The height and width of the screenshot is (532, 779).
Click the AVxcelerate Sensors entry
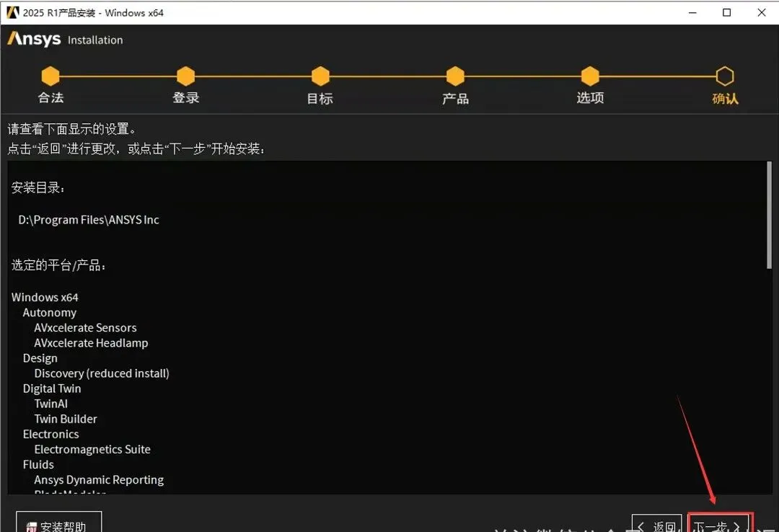tap(85, 328)
